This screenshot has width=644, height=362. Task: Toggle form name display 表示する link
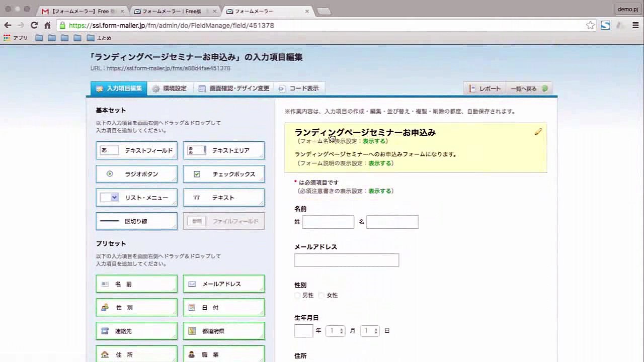(x=374, y=141)
